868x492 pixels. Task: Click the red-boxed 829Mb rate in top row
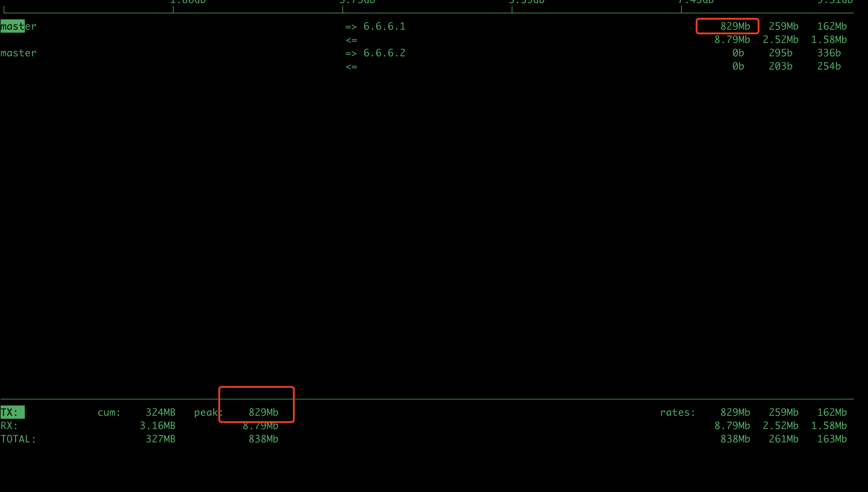coord(735,26)
